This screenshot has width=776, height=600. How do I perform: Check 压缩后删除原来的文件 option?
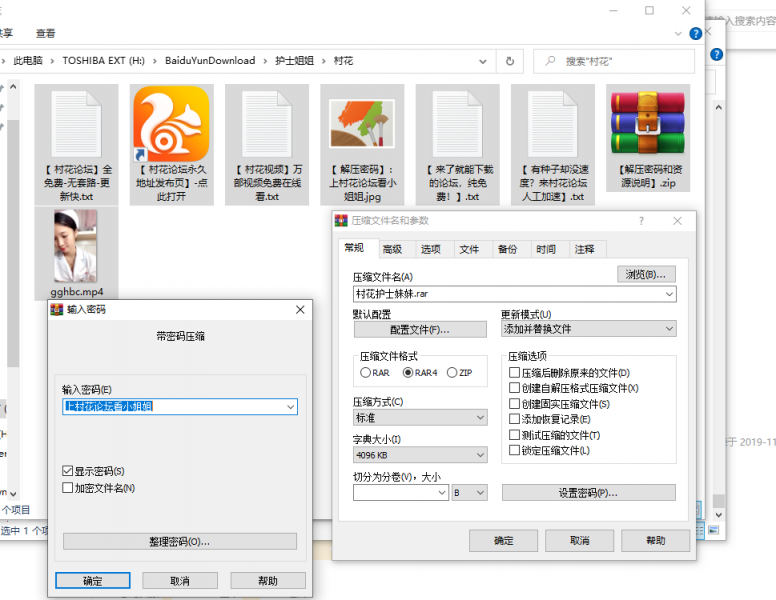point(515,373)
